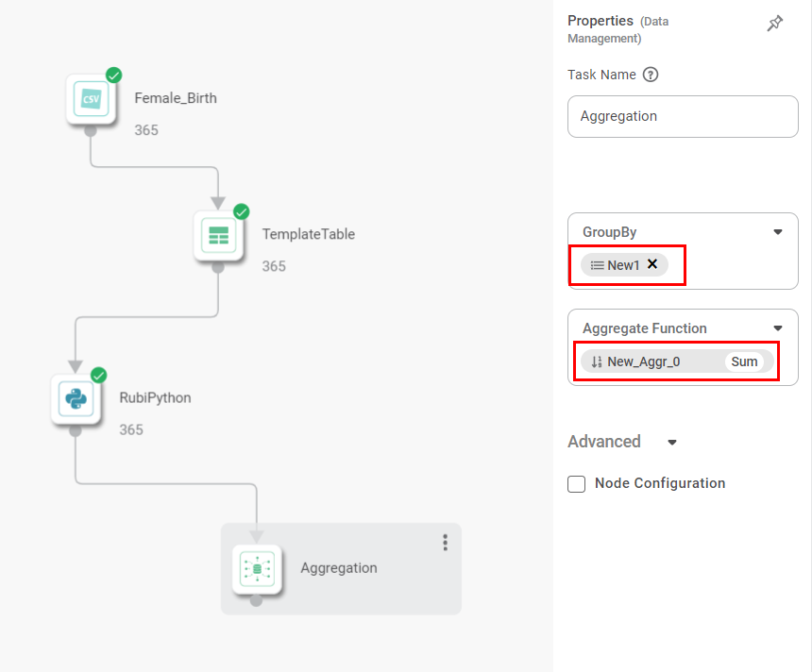Click the Sum badge on New_Aggr_0
The image size is (812, 672).
coord(745,361)
